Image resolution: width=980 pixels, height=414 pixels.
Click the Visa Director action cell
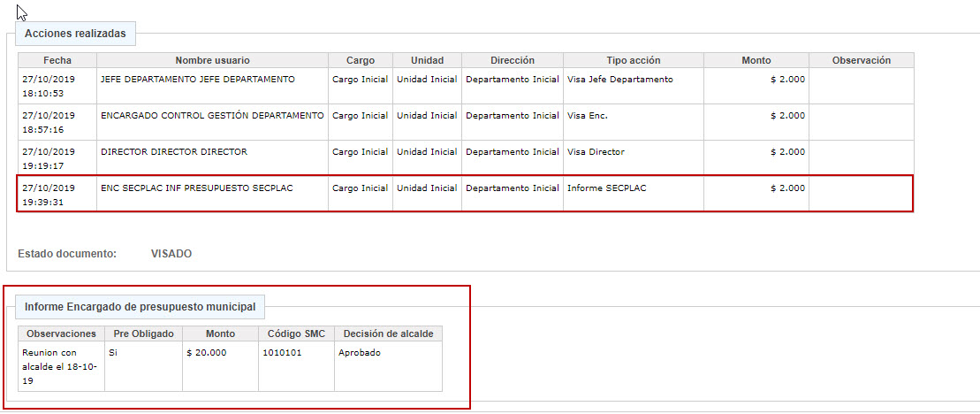[x=633, y=158]
